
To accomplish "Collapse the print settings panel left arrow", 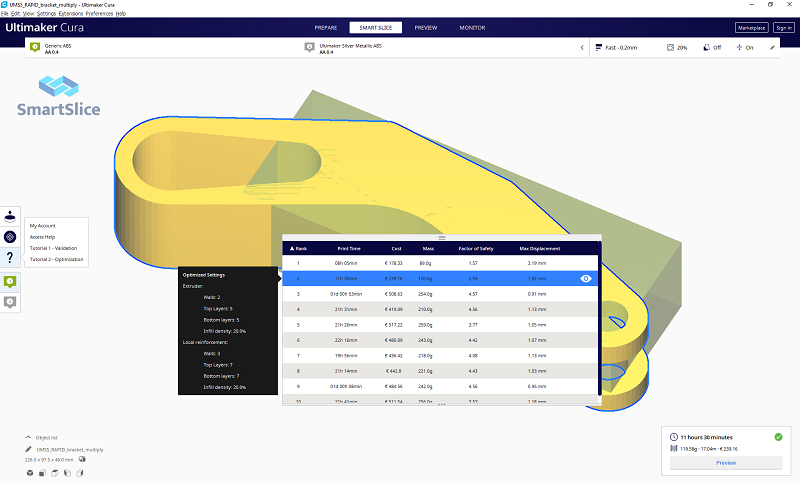I will pyautogui.click(x=582, y=47).
